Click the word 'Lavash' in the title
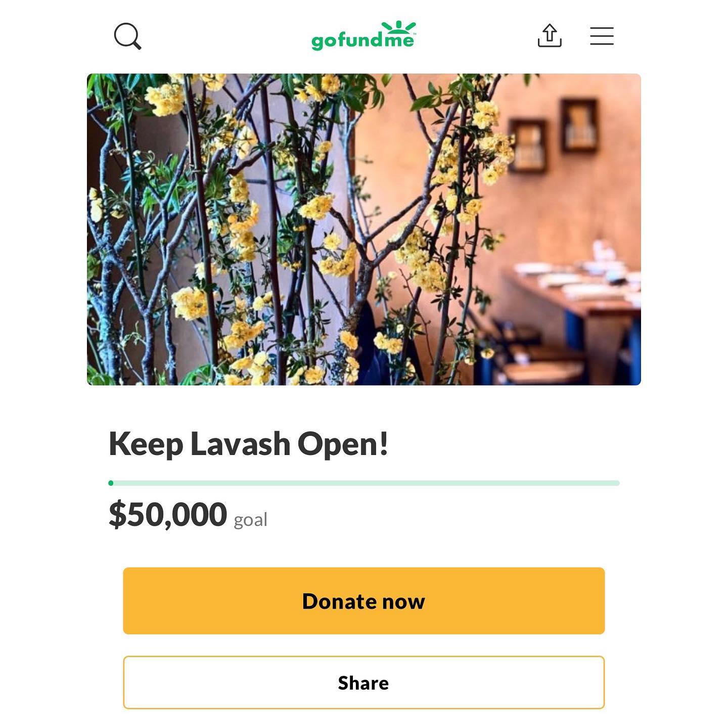 240,444
